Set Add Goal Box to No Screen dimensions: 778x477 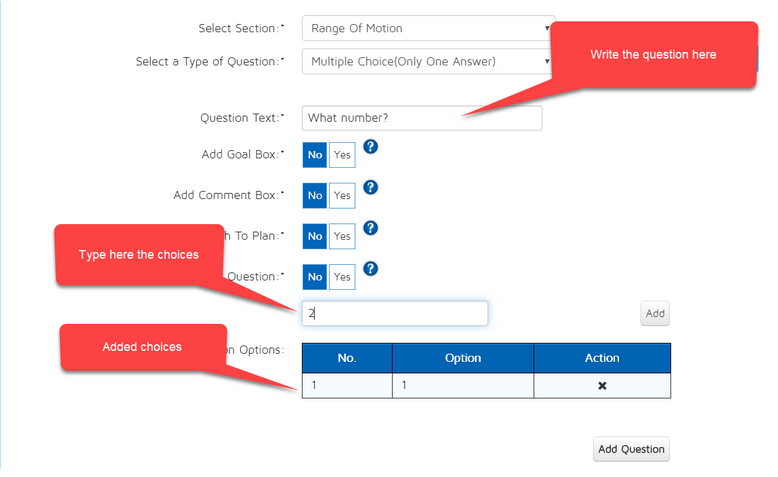click(x=315, y=155)
